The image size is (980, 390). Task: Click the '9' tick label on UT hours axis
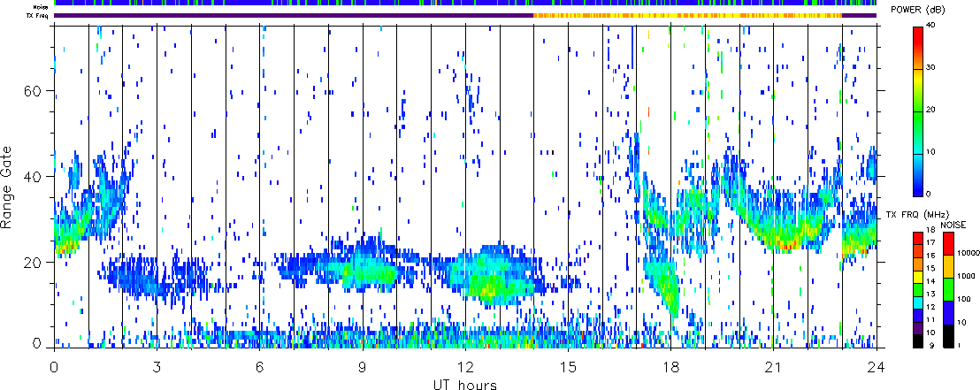363,368
